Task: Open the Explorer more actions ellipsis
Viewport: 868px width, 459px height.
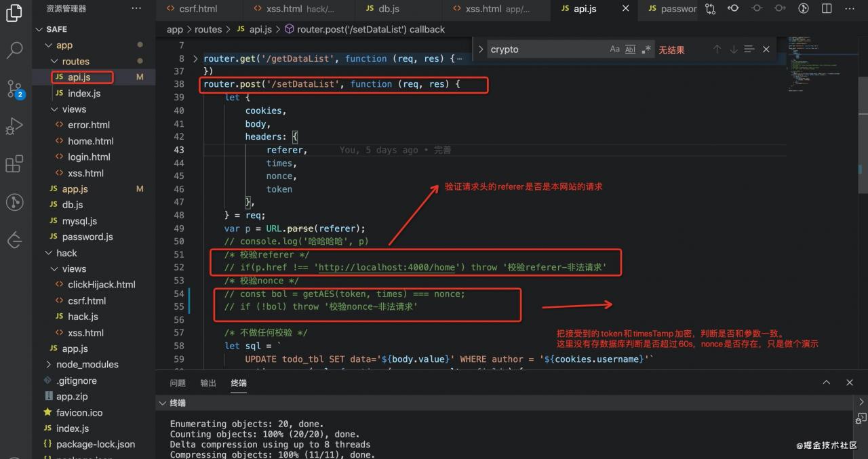Action: pyautogui.click(x=136, y=9)
